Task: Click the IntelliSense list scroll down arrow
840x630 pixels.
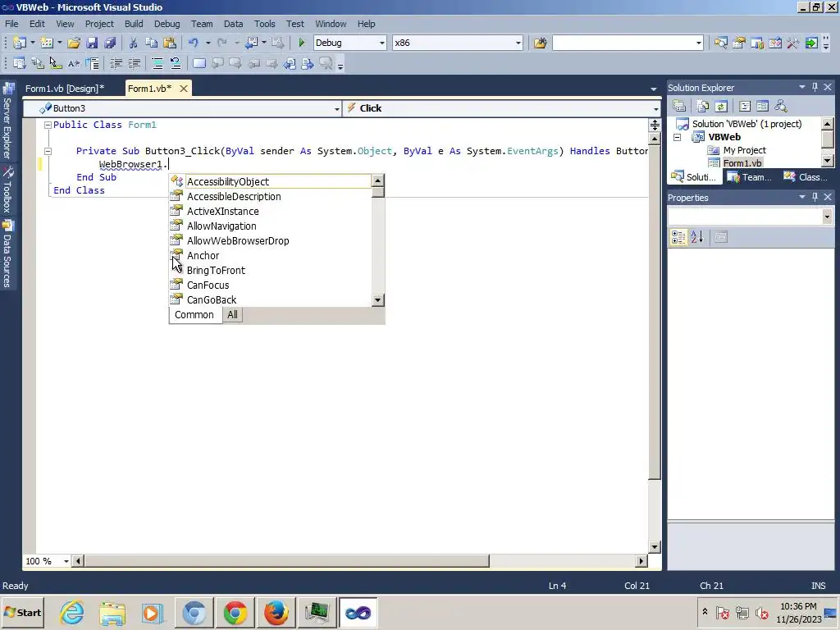Action: click(377, 300)
